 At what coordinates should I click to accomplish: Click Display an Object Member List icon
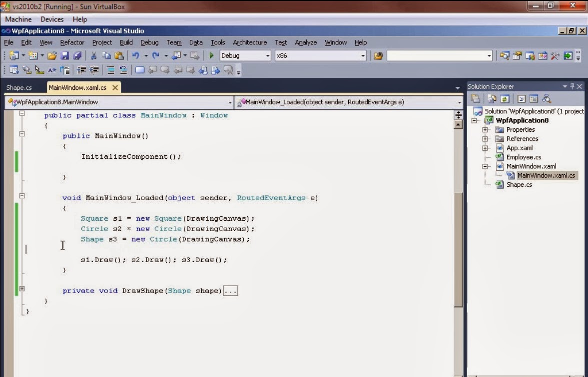coord(14,70)
